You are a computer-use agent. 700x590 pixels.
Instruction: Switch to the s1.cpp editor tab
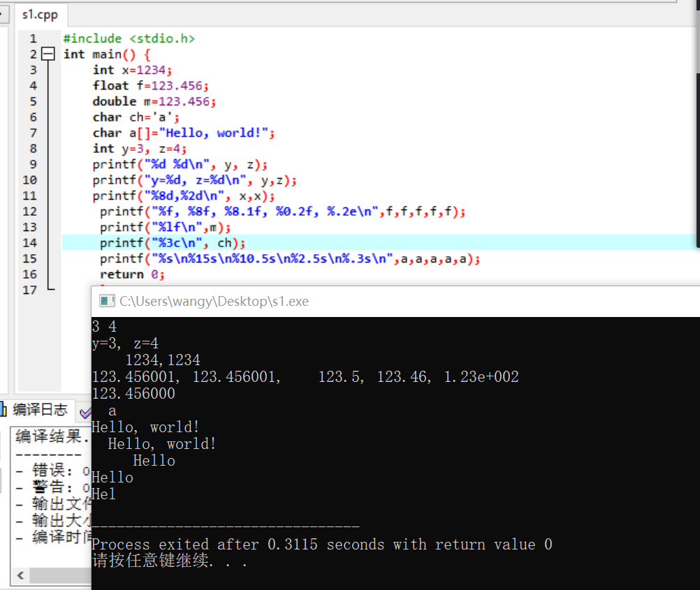[40, 15]
